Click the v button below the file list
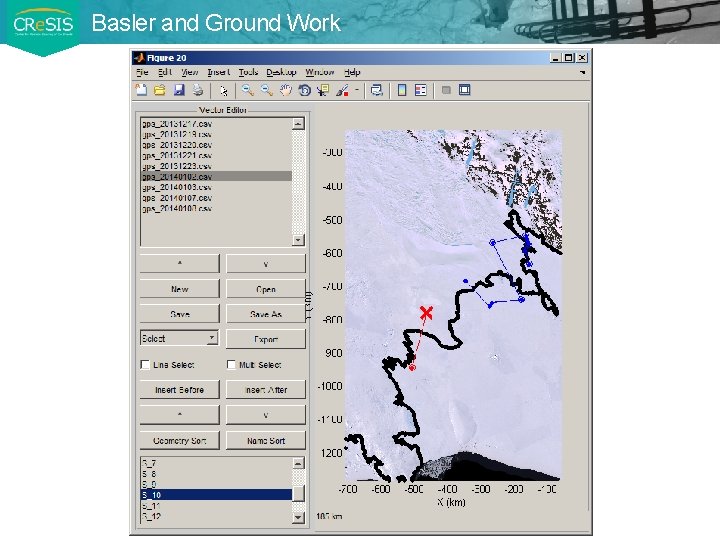 tap(266, 264)
